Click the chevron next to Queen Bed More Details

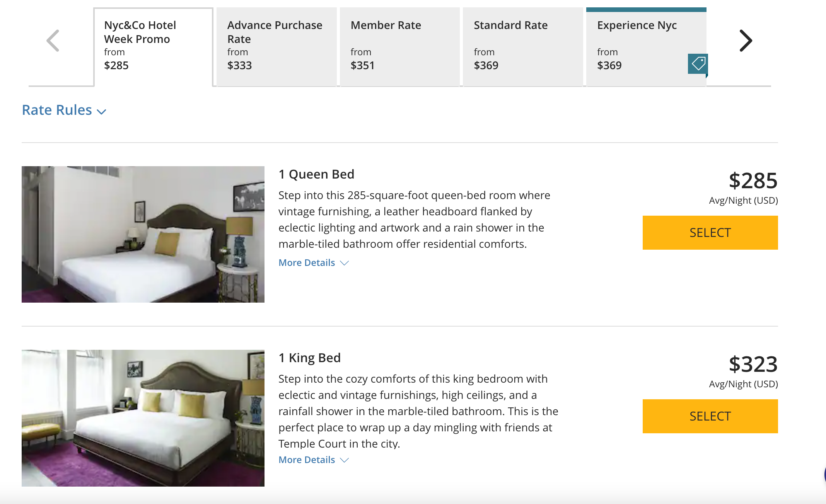click(x=344, y=263)
